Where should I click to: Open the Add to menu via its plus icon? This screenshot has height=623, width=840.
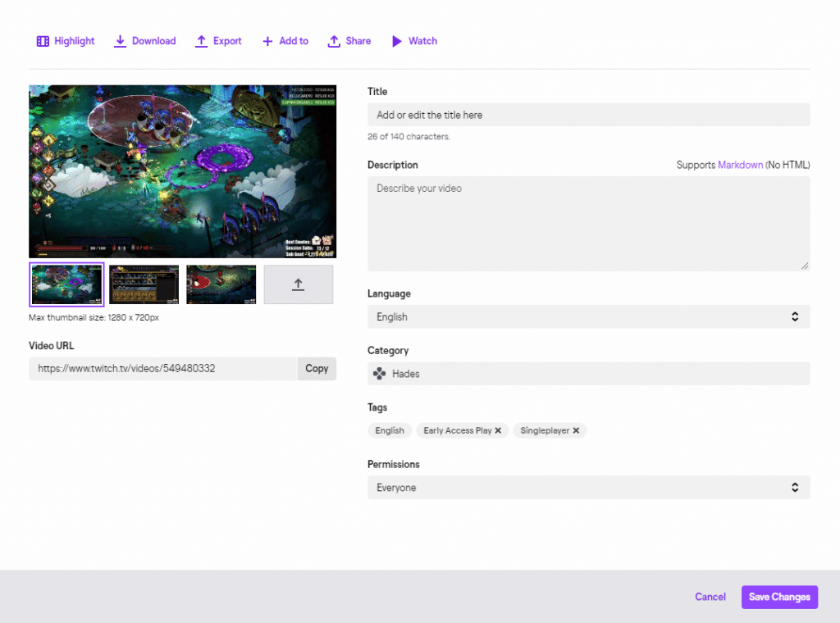point(267,40)
